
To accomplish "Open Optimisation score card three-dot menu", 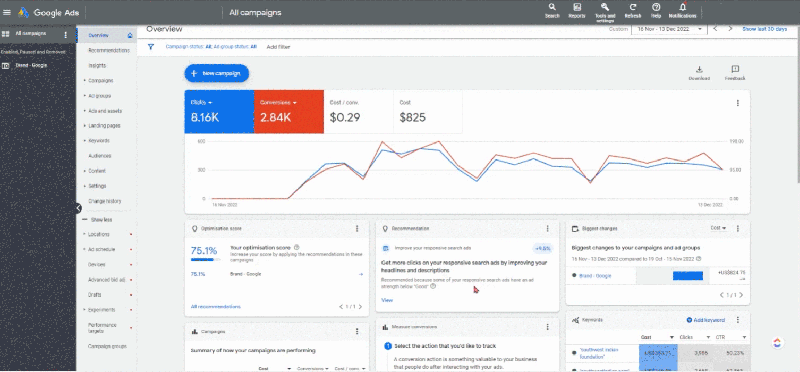I will coord(357,229).
